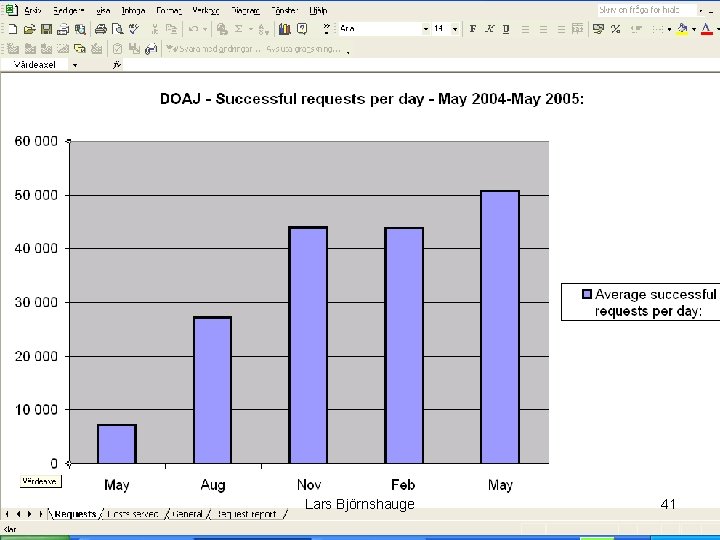Switch to the Request report sheet tab

pyautogui.click(x=247, y=514)
